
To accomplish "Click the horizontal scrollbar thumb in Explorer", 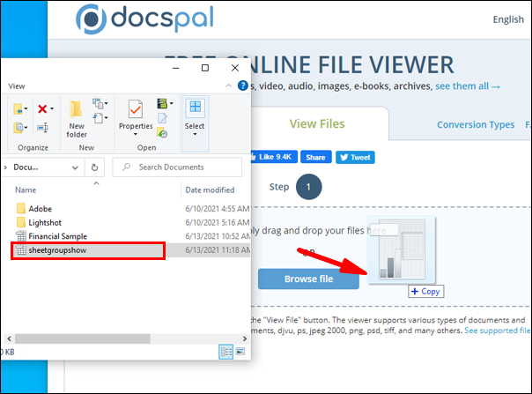I will pos(83,338).
